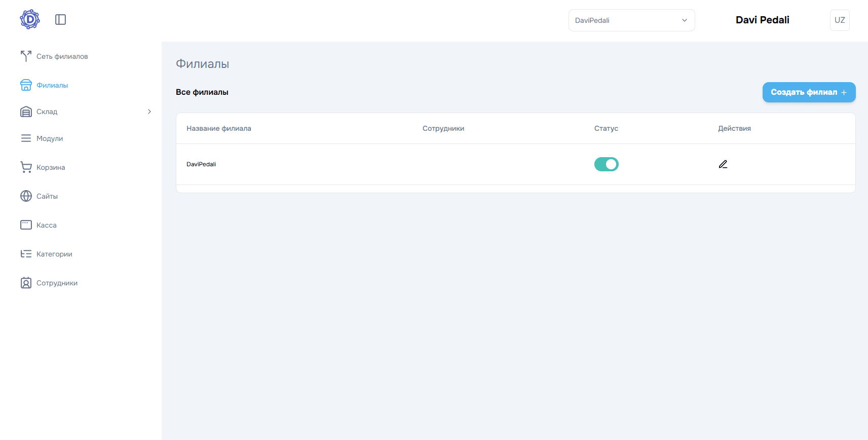Screen dimensions: 868x440
Task: Click the Сотрудники contact badge icon
Action: tap(26, 283)
